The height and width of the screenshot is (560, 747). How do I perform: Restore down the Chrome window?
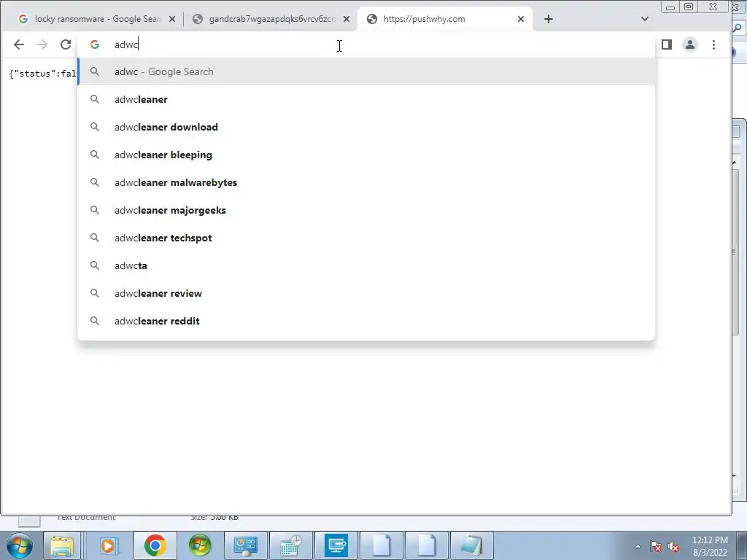click(x=689, y=7)
